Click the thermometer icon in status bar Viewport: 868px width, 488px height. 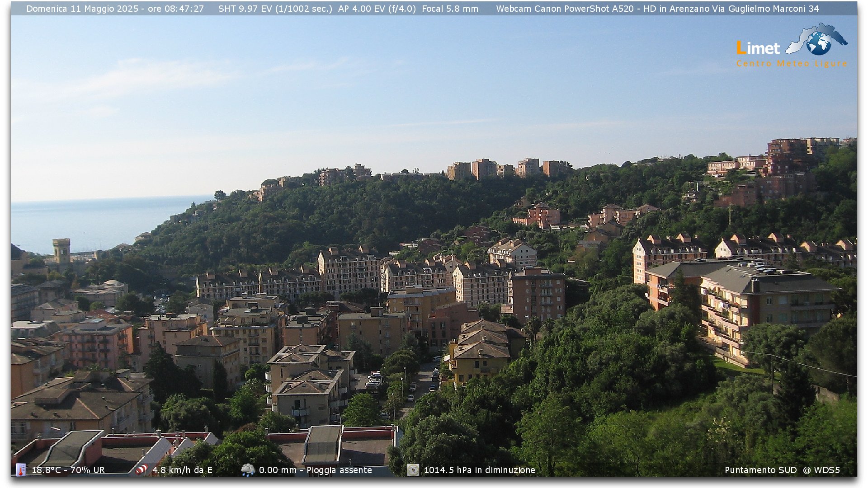click(x=21, y=470)
